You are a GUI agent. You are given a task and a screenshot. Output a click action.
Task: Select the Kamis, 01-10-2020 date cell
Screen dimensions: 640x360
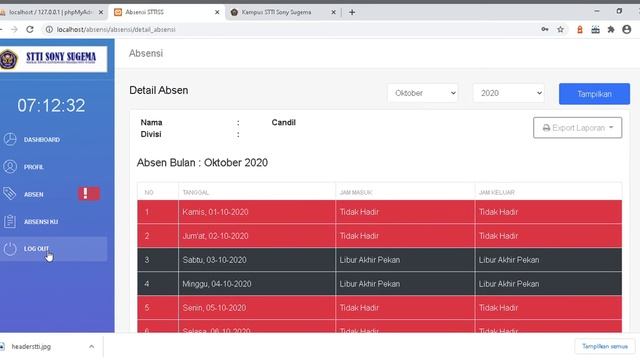pyautogui.click(x=257, y=212)
